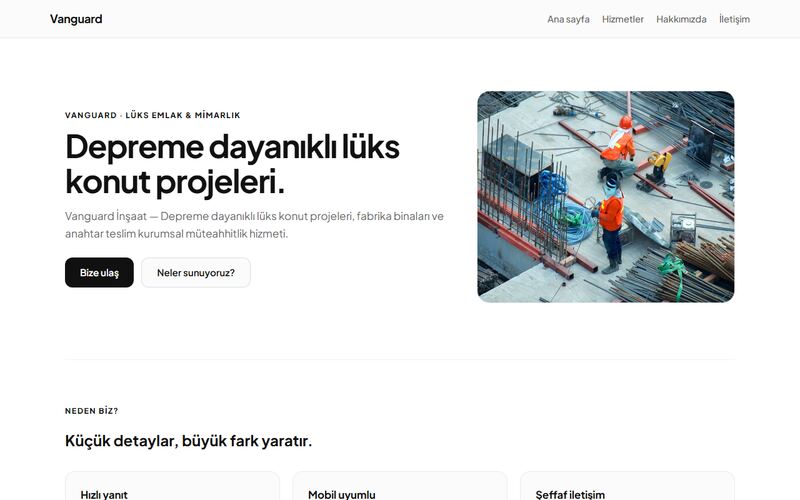The width and height of the screenshot is (800, 500).
Task: Click the NEDEN BİZ? section label
Action: (x=91, y=411)
